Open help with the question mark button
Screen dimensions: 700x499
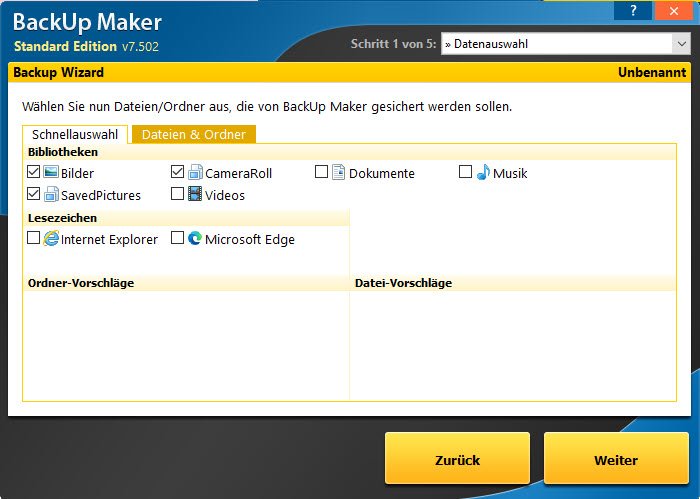point(633,11)
